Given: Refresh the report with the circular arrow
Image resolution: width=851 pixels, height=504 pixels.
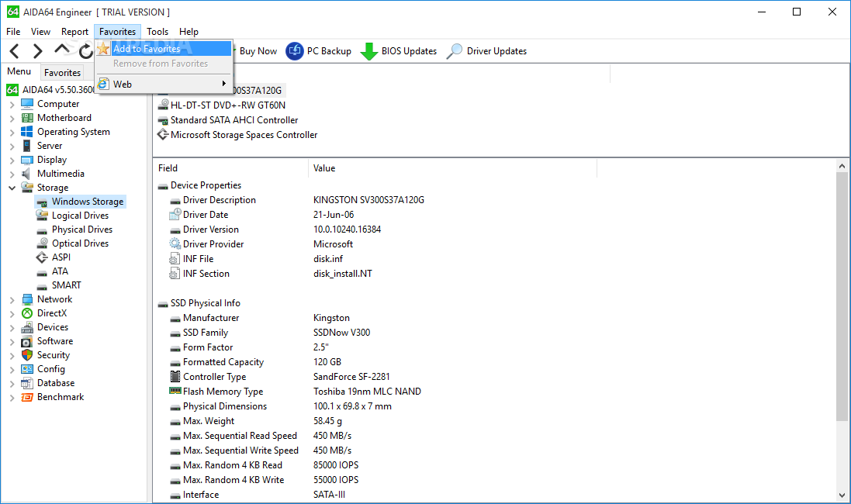Looking at the screenshot, I should pos(85,51).
